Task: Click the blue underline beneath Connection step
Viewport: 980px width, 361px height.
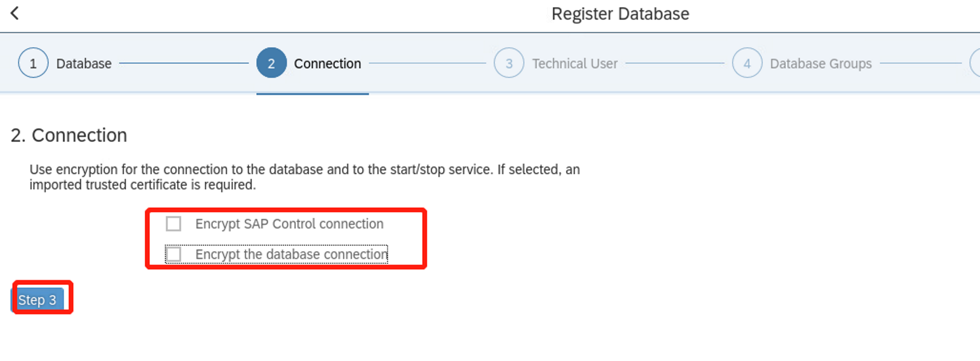Action: click(x=313, y=93)
